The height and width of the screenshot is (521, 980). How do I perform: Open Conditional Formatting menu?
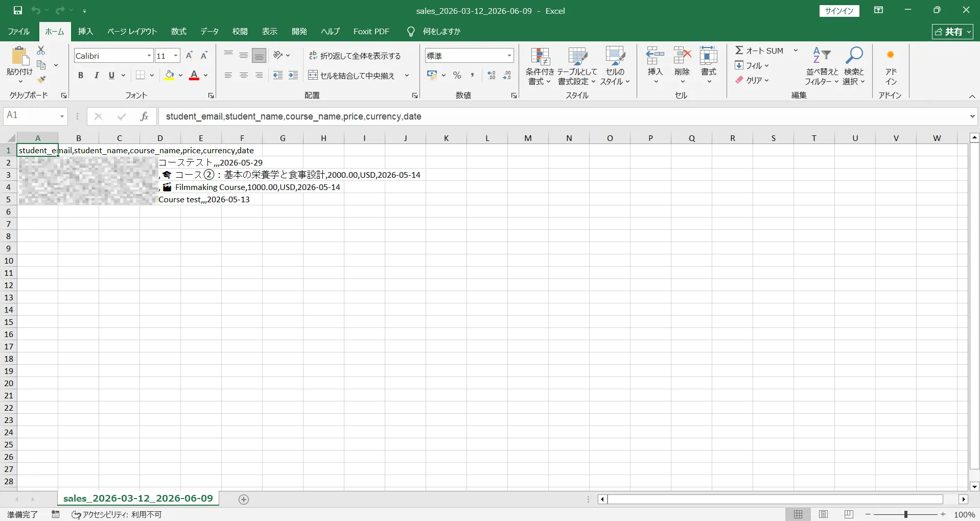[540, 67]
